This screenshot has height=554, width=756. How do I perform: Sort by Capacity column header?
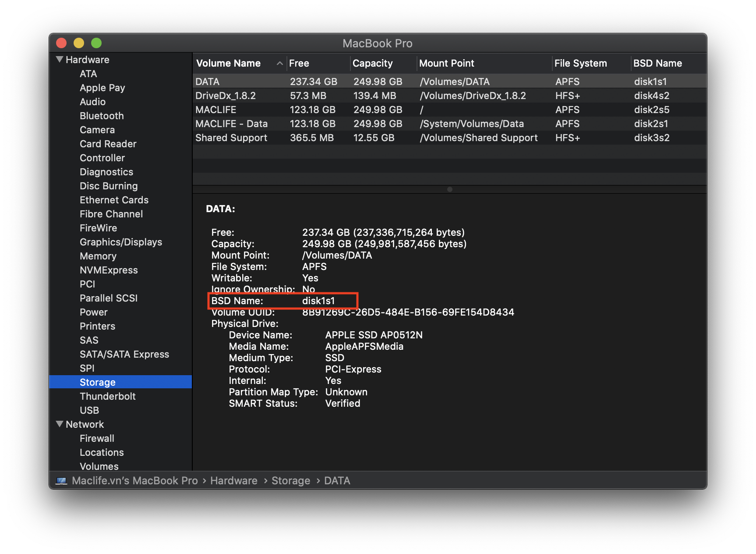[372, 64]
